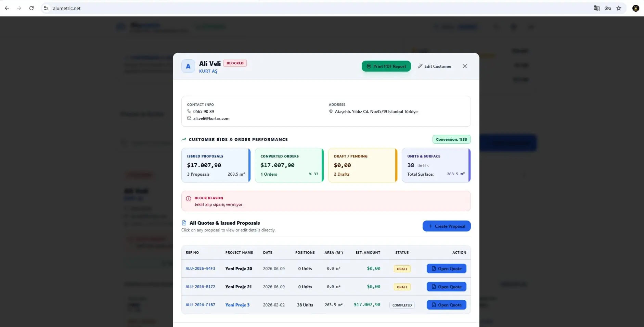This screenshot has height=327, width=644.
Task: Click email ali.veli@kurtas.com
Action: click(x=211, y=118)
